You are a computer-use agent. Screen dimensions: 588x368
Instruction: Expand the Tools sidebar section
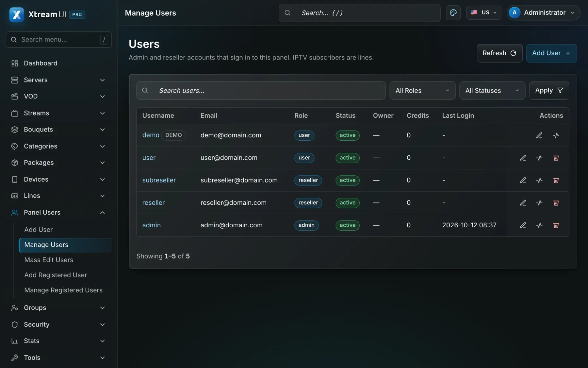58,358
